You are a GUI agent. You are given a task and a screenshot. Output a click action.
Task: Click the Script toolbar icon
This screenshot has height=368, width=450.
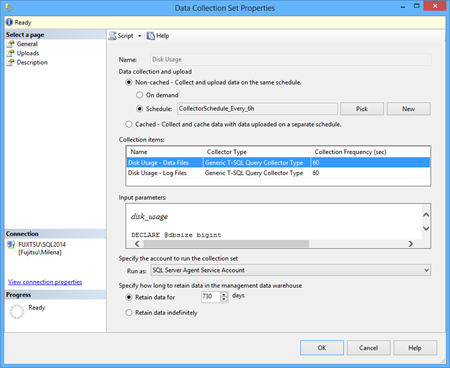[x=113, y=36]
